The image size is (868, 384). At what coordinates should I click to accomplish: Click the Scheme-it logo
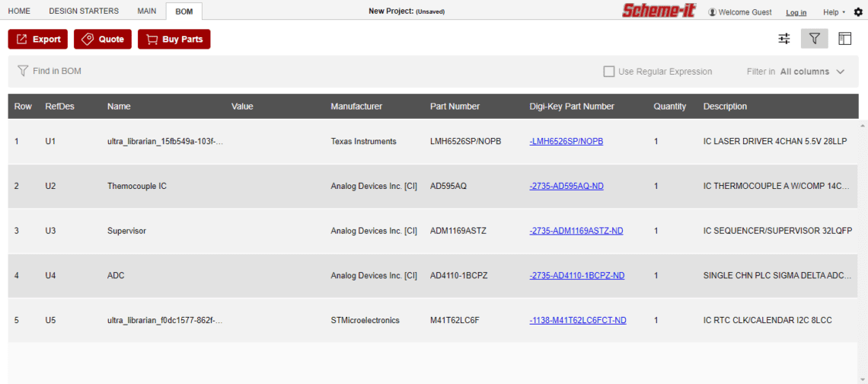coord(659,11)
